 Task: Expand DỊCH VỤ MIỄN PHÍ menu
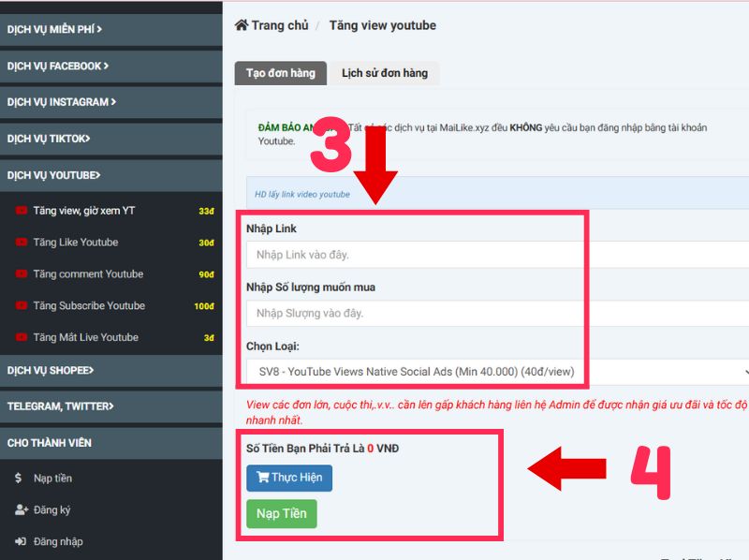click(x=110, y=29)
